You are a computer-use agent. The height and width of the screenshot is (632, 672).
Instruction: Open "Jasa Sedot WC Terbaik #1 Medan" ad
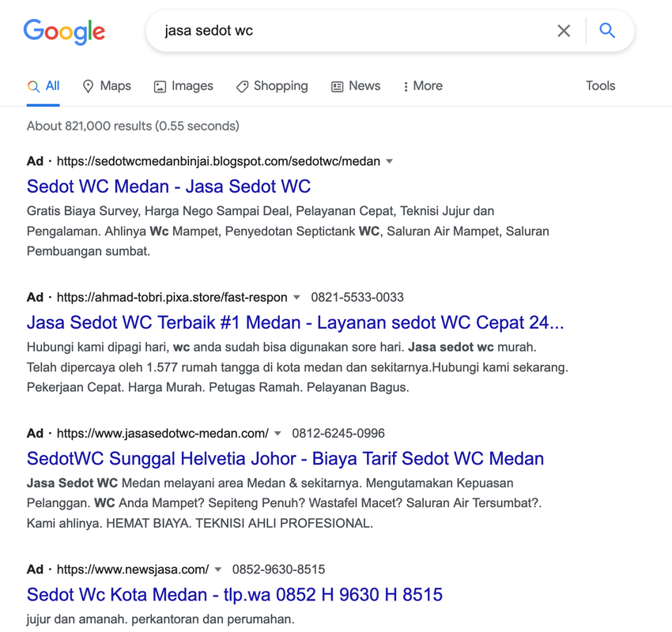(x=295, y=322)
